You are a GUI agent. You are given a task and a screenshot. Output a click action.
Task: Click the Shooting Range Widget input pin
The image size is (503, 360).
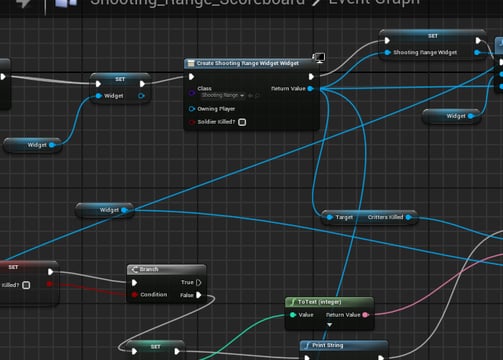click(387, 52)
